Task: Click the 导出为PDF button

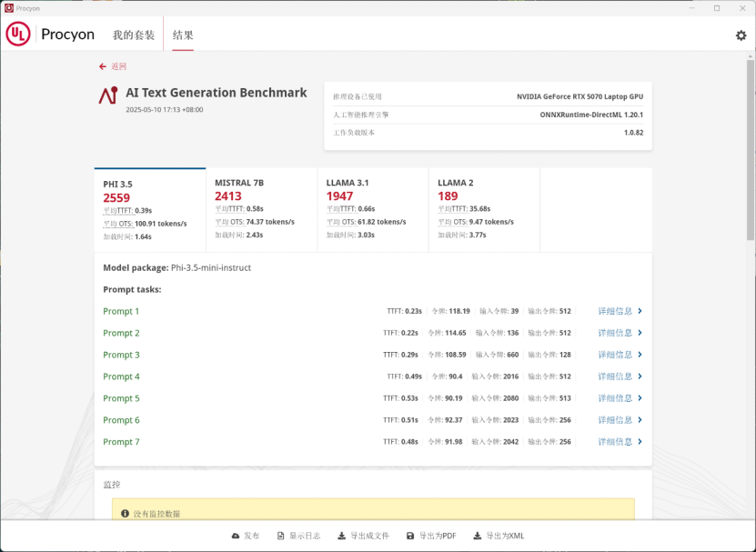Action: [431, 536]
